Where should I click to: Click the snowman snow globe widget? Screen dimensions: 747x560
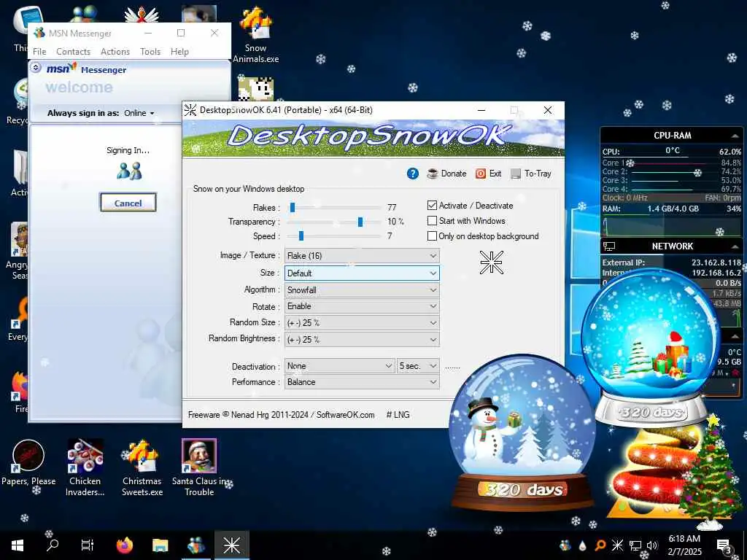click(522, 433)
